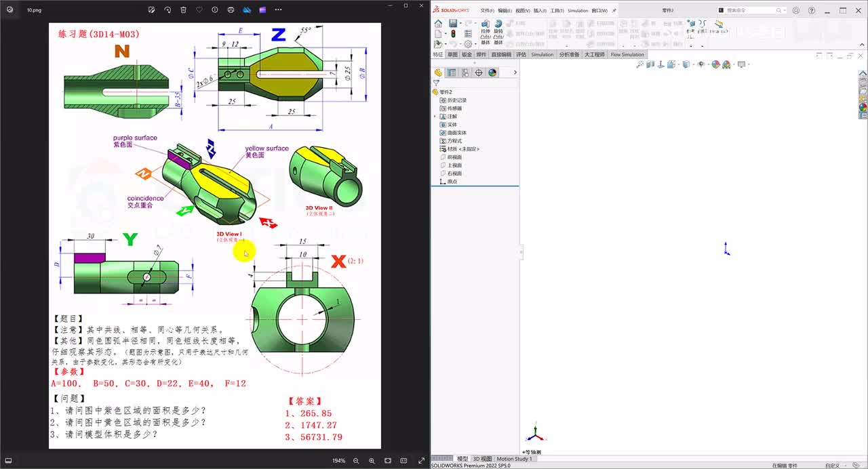Open the three-dot more menu in Photos

pyautogui.click(x=279, y=10)
